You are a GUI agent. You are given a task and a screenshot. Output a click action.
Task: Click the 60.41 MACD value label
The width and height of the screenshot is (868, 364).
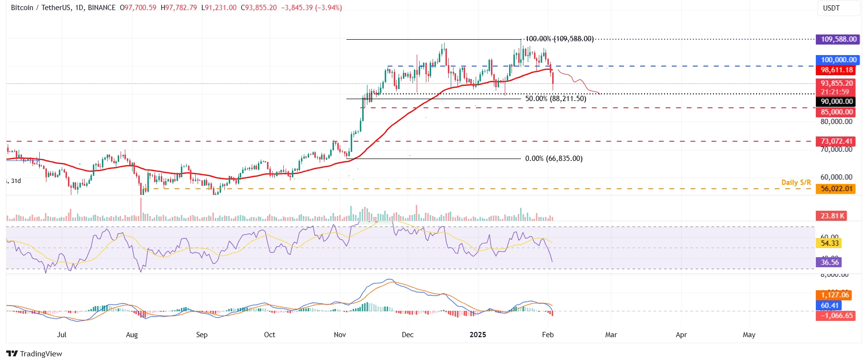tap(830, 306)
